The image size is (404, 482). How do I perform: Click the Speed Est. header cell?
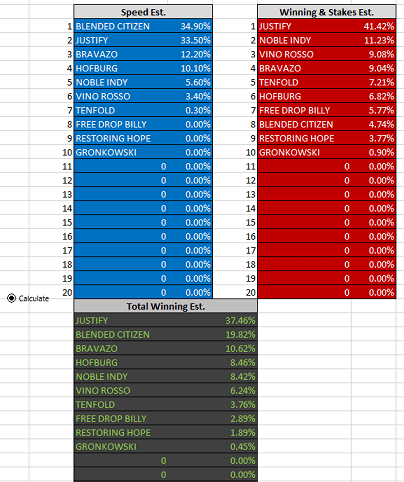(143, 12)
